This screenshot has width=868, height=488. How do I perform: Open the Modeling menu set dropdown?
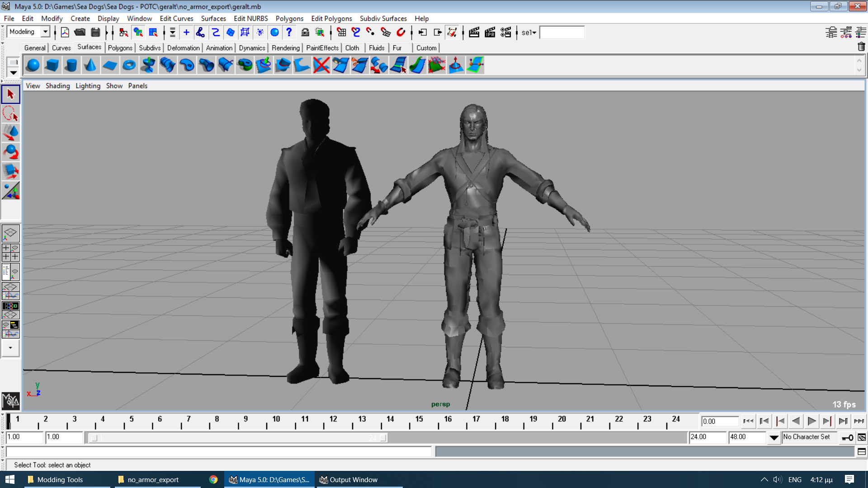tap(45, 32)
